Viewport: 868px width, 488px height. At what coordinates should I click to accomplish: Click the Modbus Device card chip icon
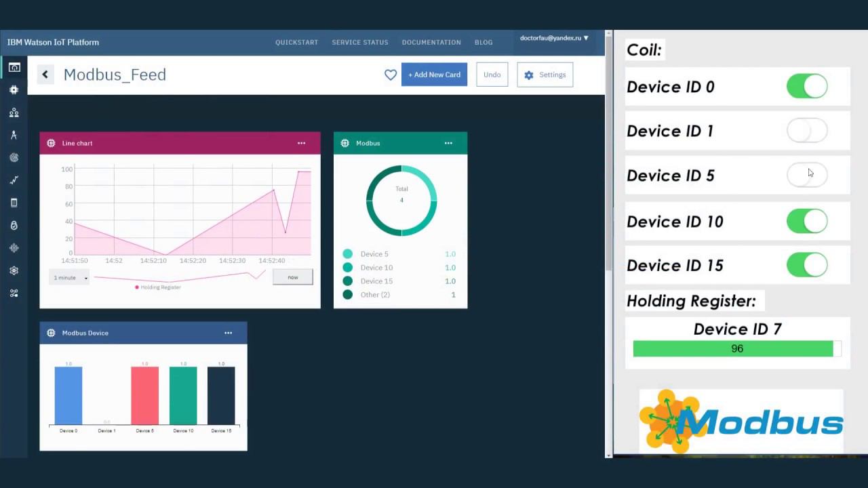coord(51,333)
